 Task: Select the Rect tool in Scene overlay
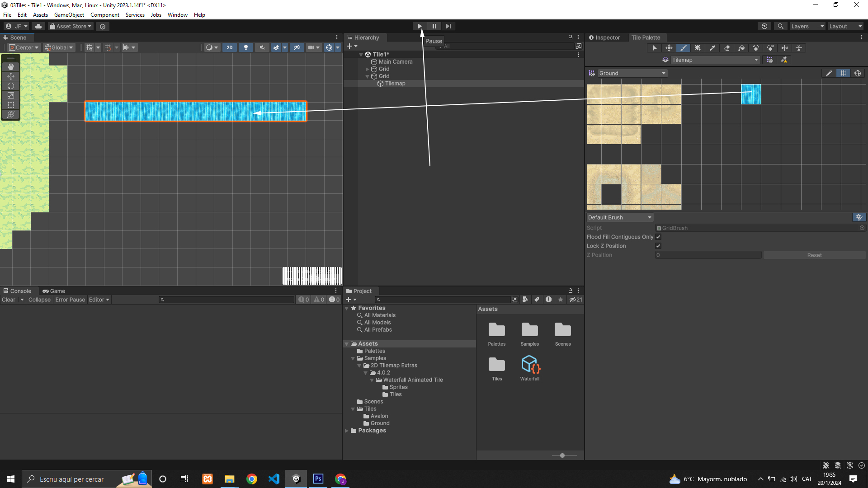point(11,105)
